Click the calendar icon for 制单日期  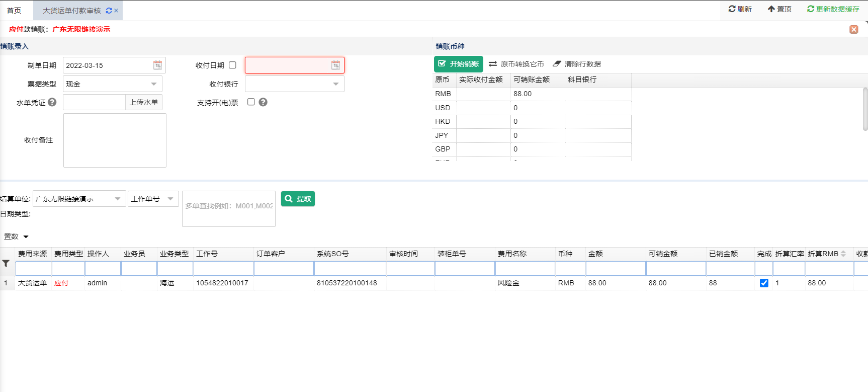pyautogui.click(x=157, y=65)
